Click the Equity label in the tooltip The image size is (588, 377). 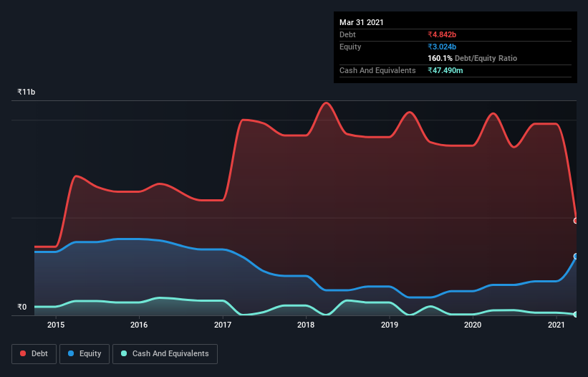click(x=350, y=47)
